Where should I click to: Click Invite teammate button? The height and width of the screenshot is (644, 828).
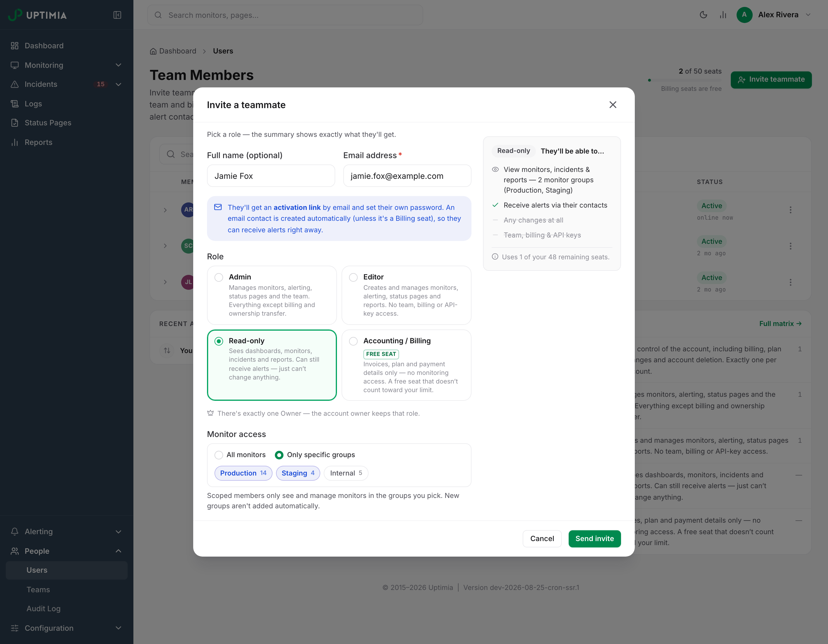click(771, 80)
